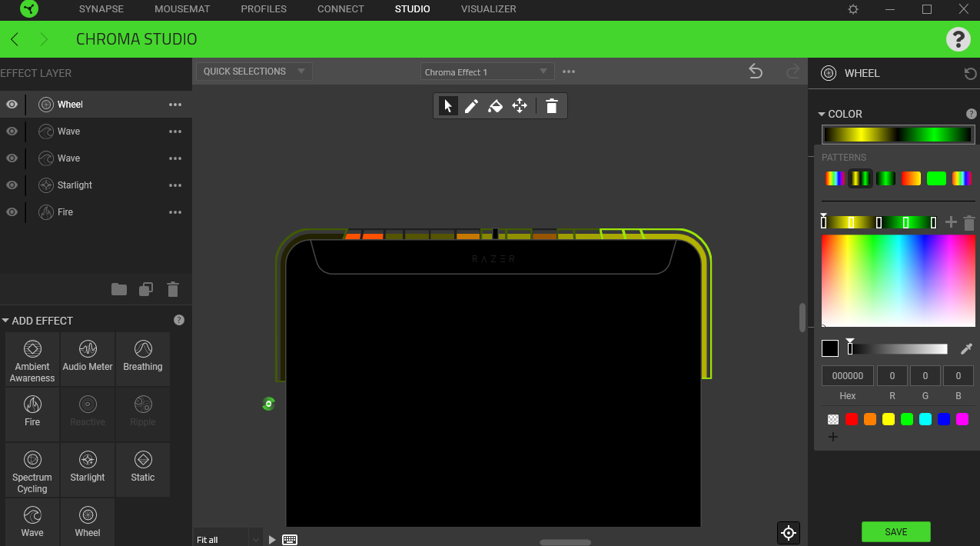Image resolution: width=980 pixels, height=546 pixels.
Task: Hide the Starlight layer
Action: (12, 185)
